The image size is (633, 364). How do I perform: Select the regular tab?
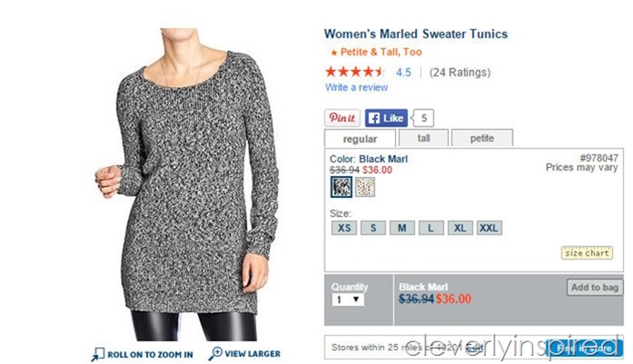[360, 139]
